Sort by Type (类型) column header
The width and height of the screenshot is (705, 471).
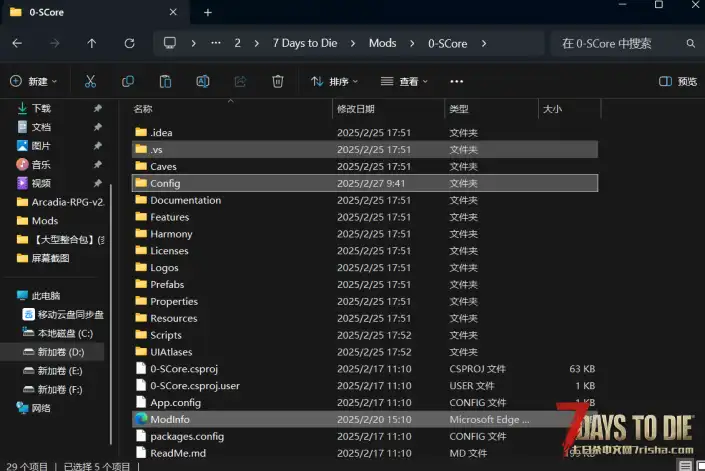pyautogui.click(x=459, y=109)
